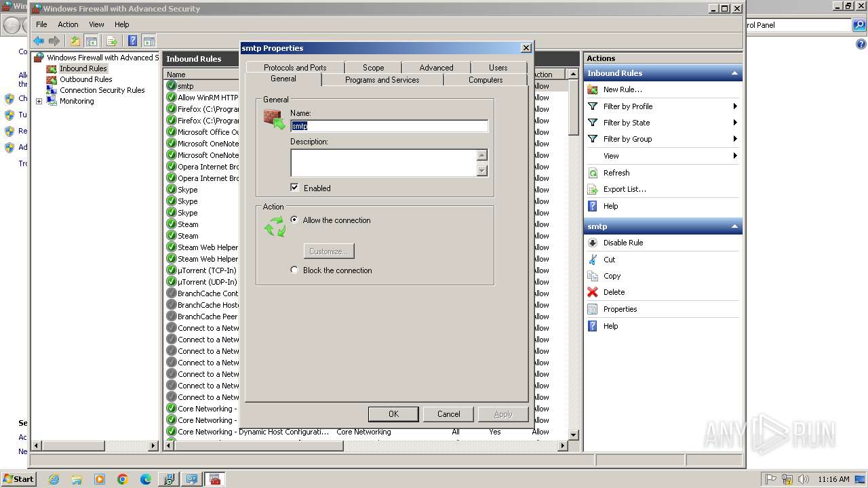Click the Back arrow in the toolbar

39,41
